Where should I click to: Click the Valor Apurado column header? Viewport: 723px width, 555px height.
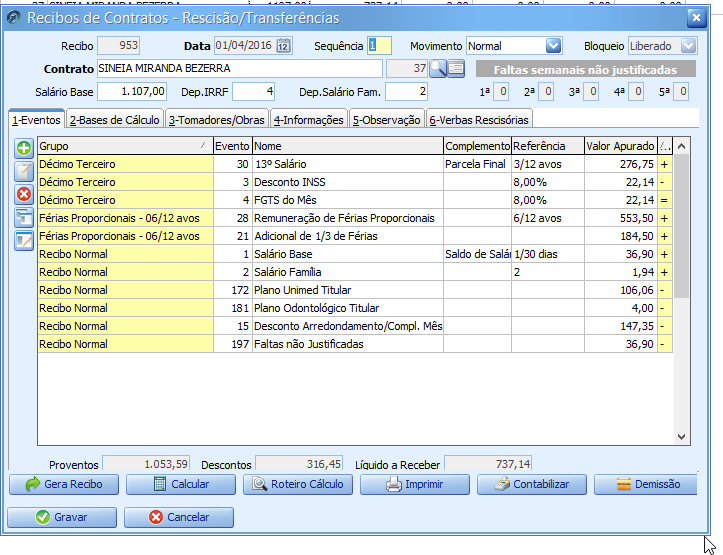[x=621, y=146]
